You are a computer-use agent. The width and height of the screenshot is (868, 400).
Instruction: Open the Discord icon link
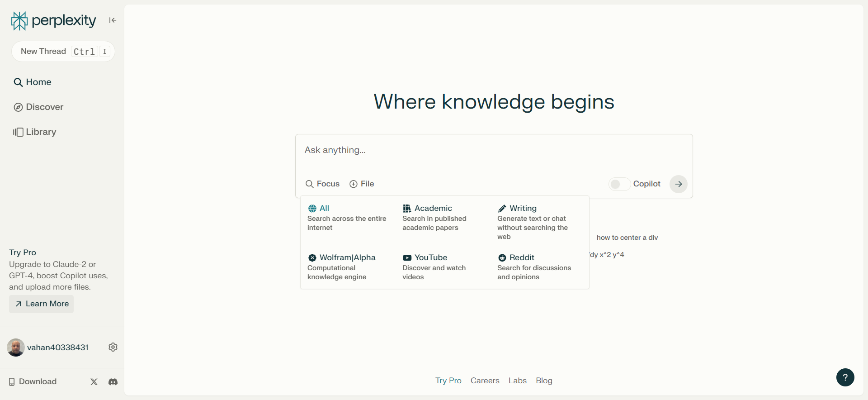[113, 382]
